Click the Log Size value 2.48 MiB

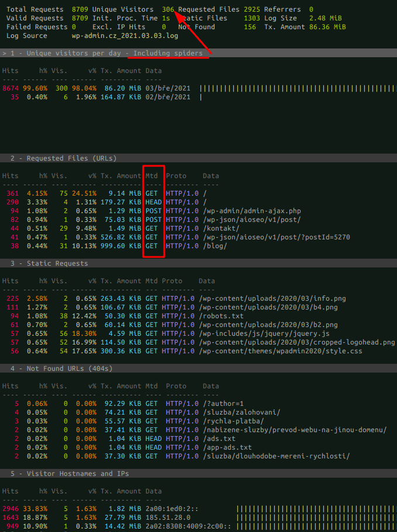point(325,18)
